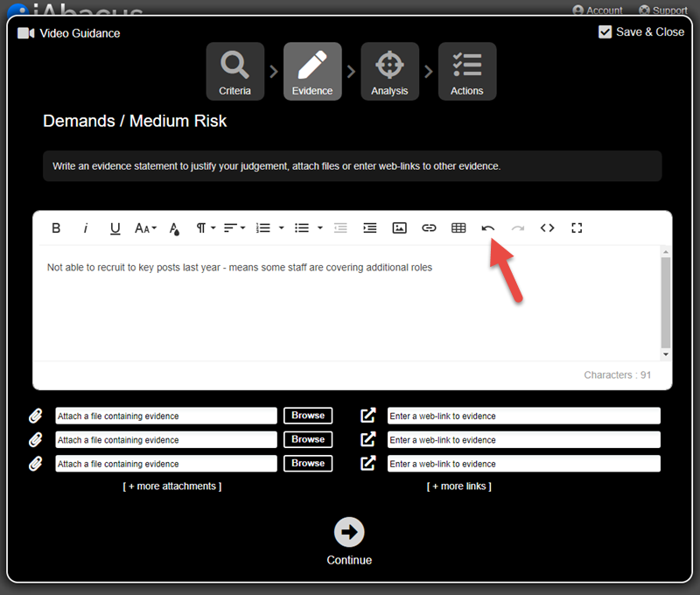Click the editor vertical scrollbar thumb
Image resolution: width=700 pixels, height=595 pixels.
tap(666, 302)
